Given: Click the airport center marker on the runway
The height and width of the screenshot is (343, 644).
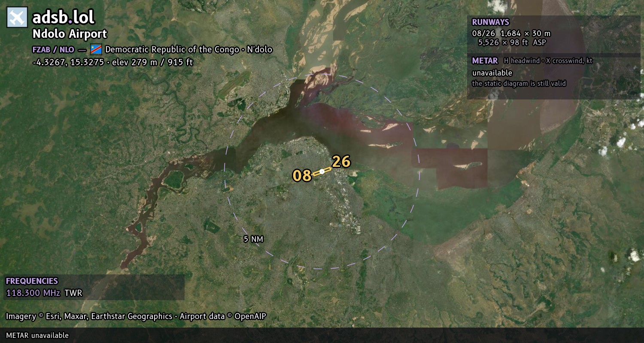Looking at the screenshot, I should [x=322, y=171].
